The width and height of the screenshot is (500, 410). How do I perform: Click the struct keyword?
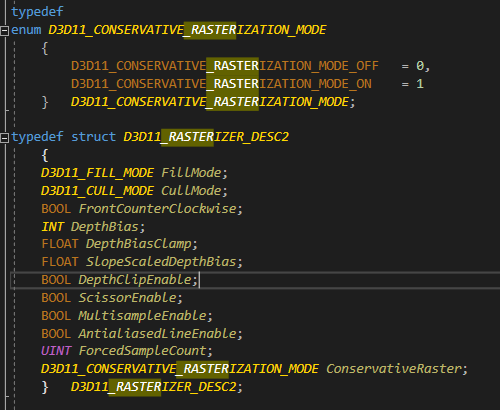pyautogui.click(x=93, y=137)
